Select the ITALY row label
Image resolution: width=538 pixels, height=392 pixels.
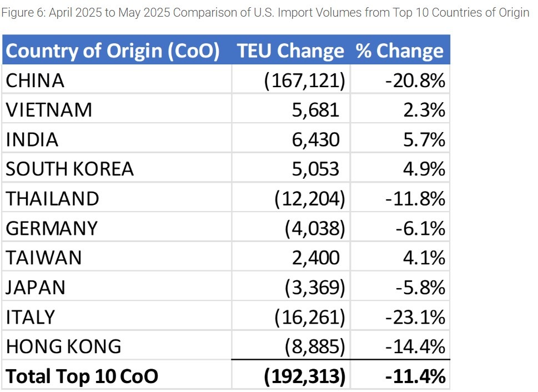coord(31,317)
